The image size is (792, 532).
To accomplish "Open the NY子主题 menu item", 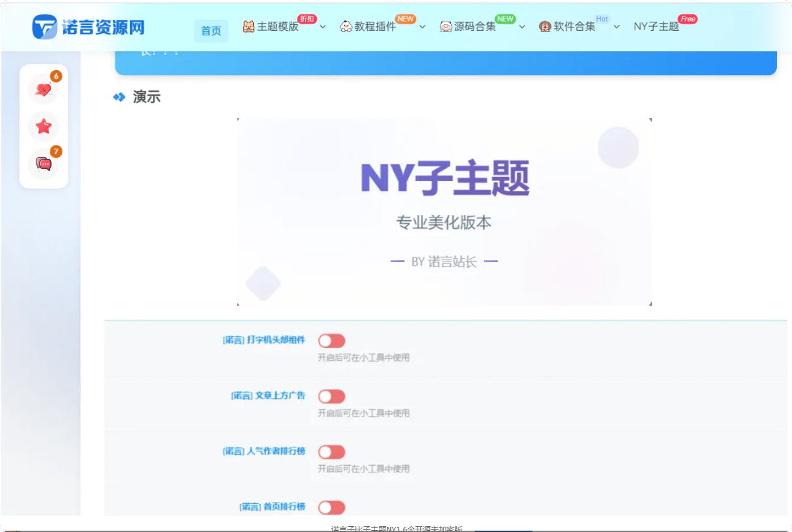I will pos(656,27).
